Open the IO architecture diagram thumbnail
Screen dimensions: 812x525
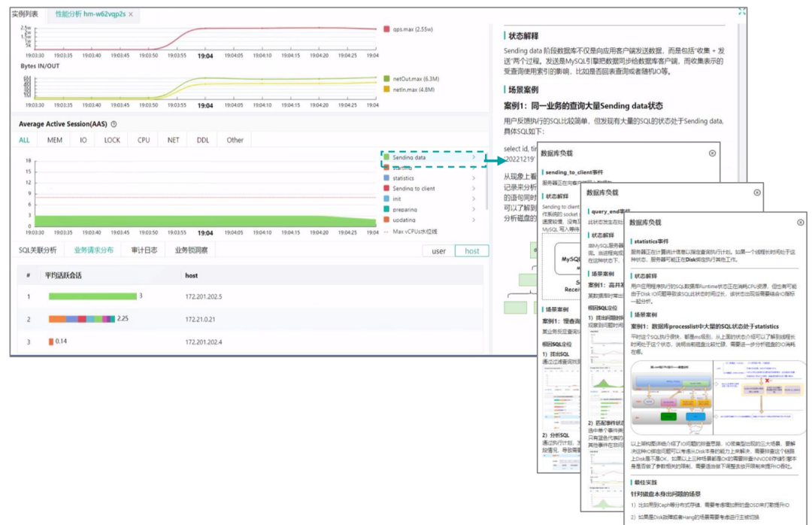pos(718,398)
